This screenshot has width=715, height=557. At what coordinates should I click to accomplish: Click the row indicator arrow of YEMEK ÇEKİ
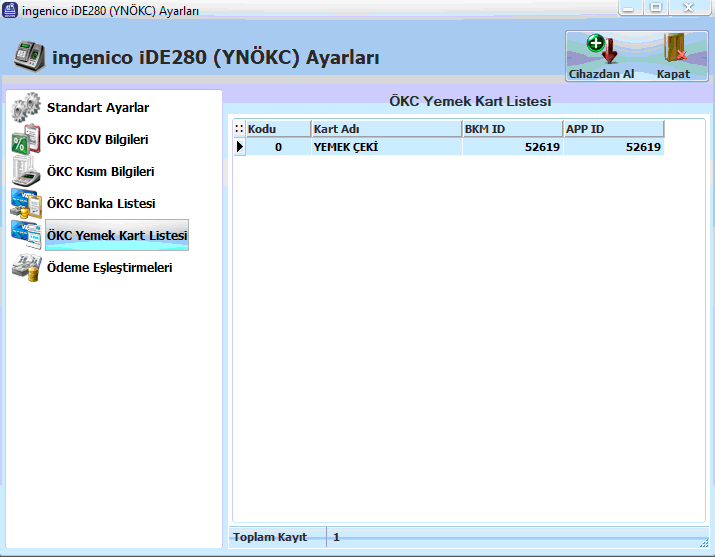[x=239, y=147]
